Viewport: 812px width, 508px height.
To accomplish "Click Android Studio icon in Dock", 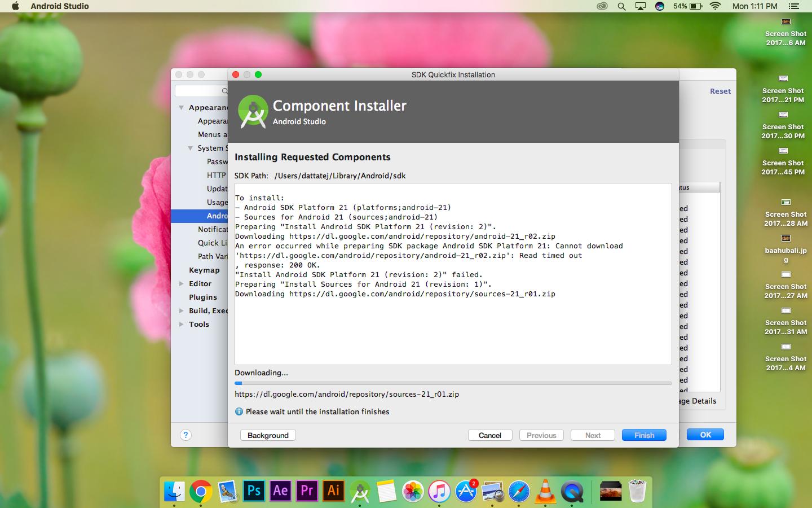I will tap(360, 491).
